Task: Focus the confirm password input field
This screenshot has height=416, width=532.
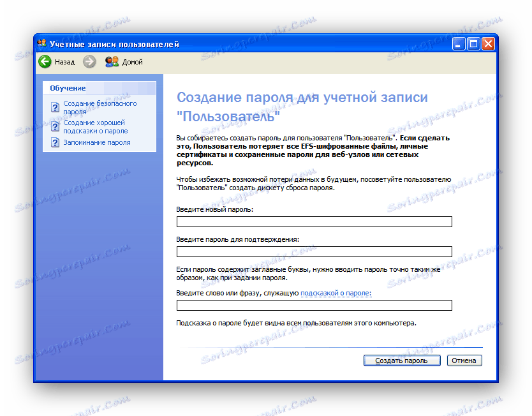Action: click(314, 251)
